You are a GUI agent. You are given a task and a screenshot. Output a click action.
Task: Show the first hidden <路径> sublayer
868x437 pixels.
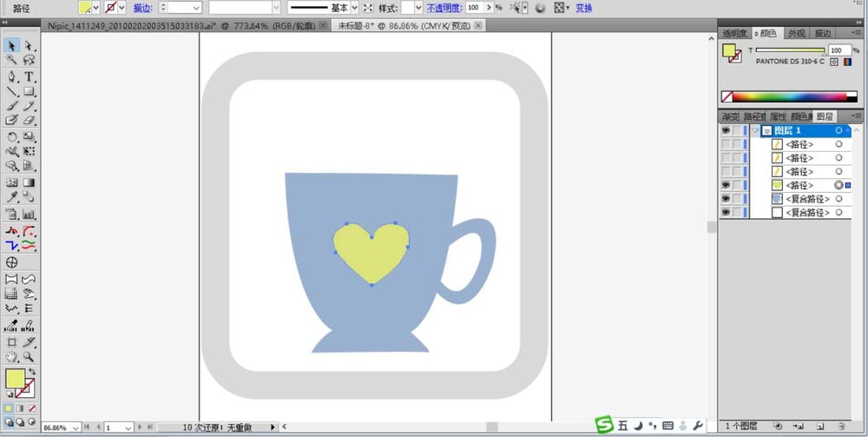(725, 144)
